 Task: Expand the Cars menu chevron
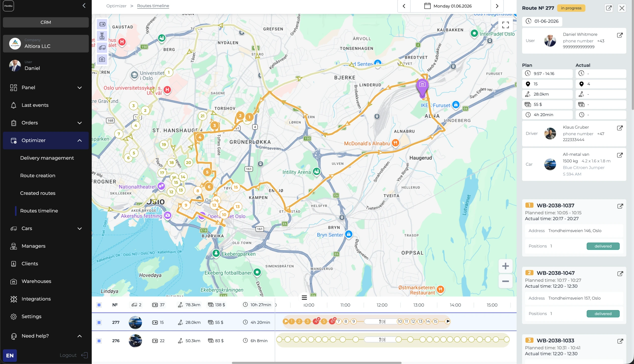[79, 229]
